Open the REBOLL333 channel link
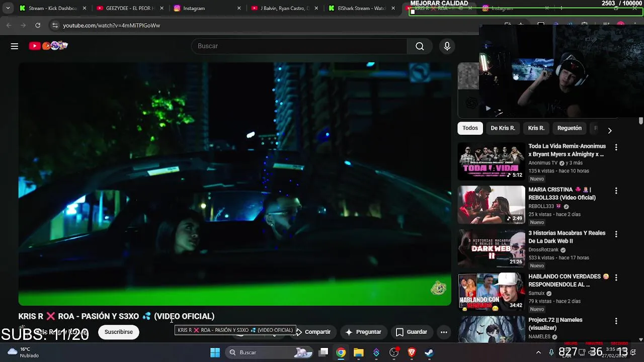 tap(541, 206)
